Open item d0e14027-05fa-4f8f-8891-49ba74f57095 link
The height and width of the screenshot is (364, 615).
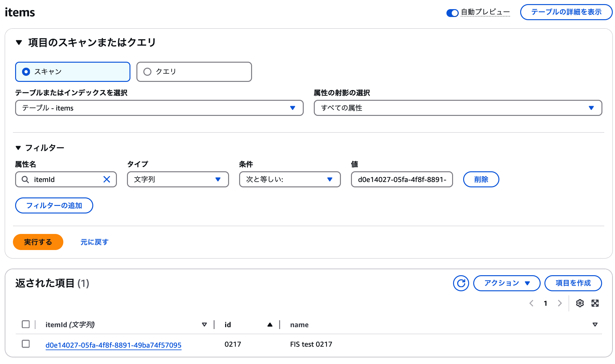(x=113, y=345)
